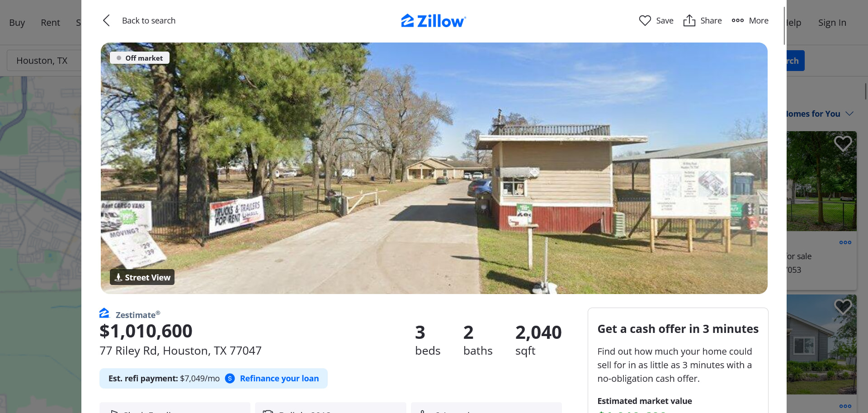Click the Sign In link

point(832,23)
